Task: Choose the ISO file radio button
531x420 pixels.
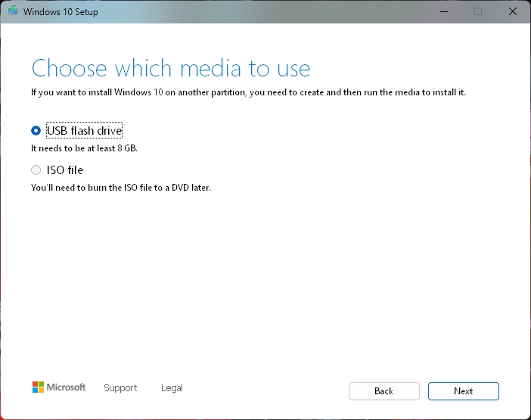Action: (36, 170)
